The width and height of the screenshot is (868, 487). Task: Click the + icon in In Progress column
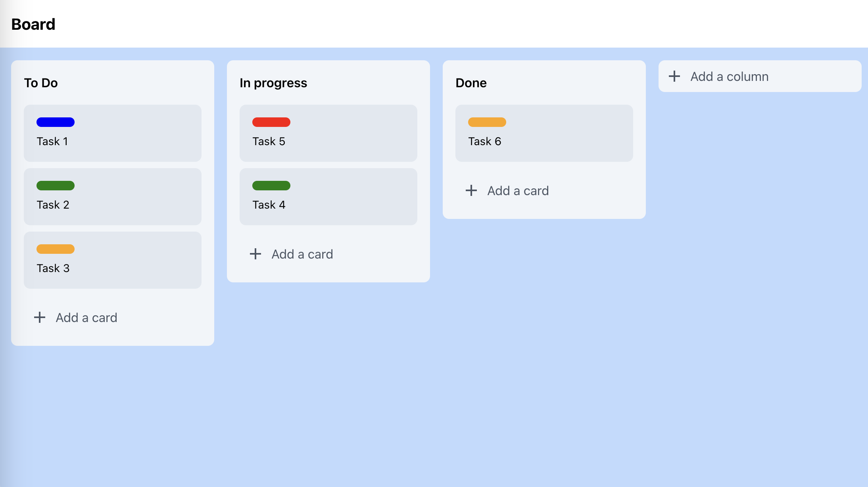(x=256, y=254)
